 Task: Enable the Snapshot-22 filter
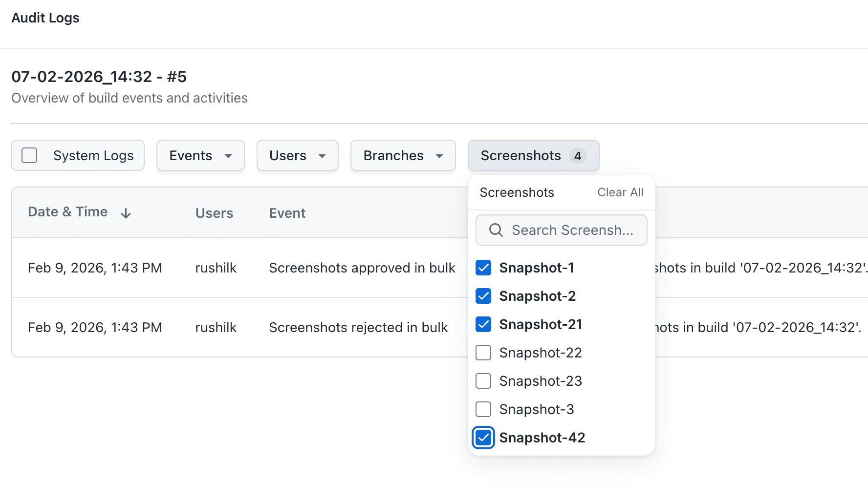coord(483,353)
